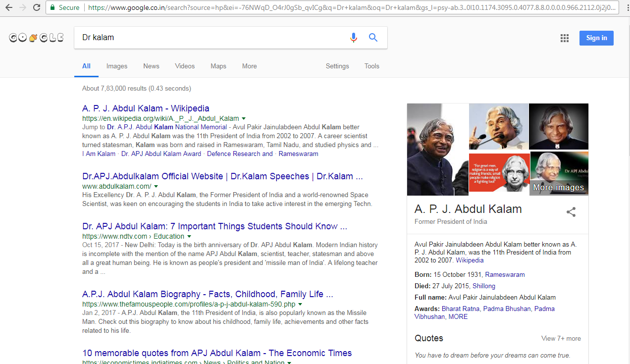This screenshot has height=364, width=630.
Task: Click 'About 7,83,000 results' text
Action: coord(136,89)
